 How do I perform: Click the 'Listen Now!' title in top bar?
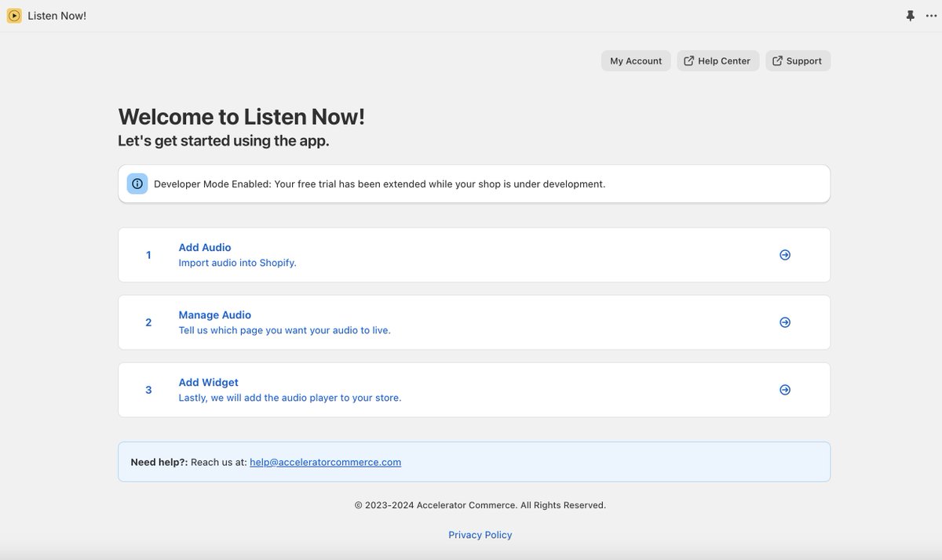(57, 16)
